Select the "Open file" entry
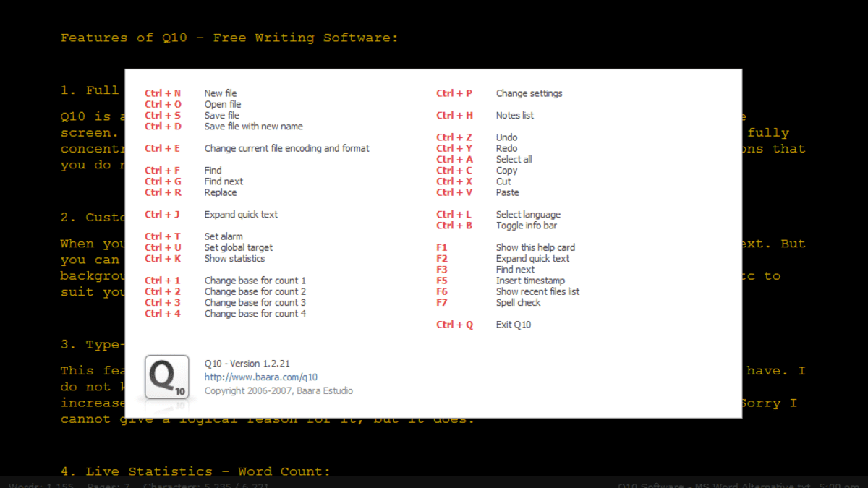This screenshot has width=868, height=488. point(223,104)
